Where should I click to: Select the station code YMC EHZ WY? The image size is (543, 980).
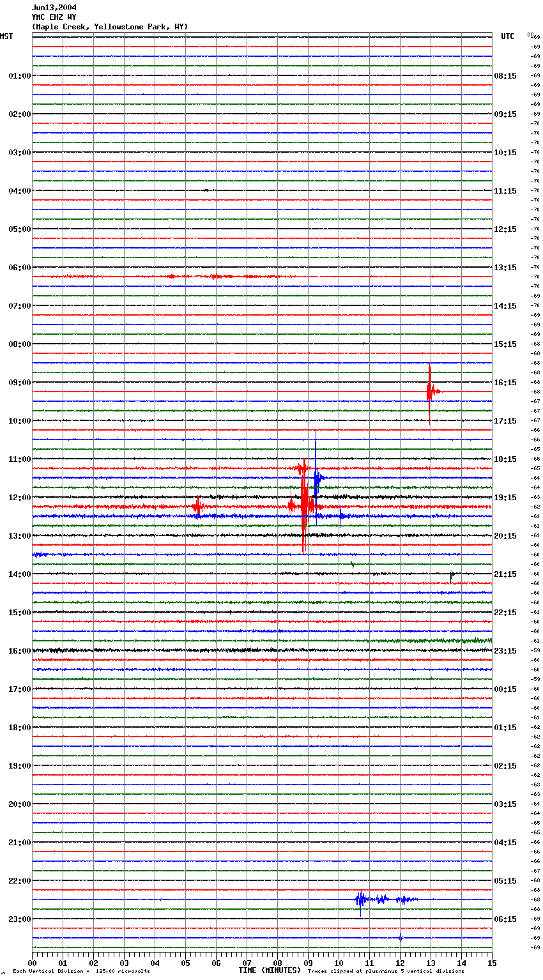(54, 17)
